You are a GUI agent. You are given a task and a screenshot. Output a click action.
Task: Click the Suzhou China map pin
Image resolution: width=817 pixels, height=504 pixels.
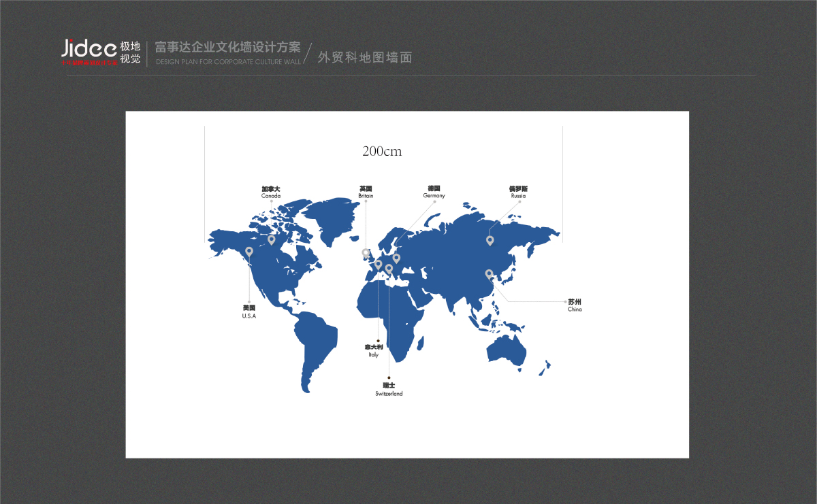tap(489, 274)
